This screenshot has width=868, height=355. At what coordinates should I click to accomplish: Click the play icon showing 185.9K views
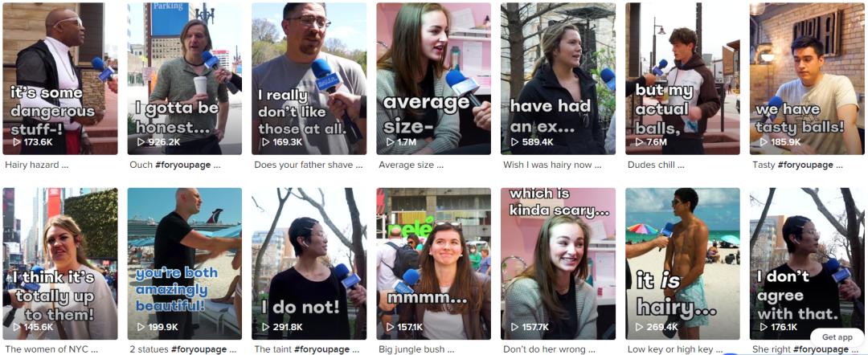point(764,142)
